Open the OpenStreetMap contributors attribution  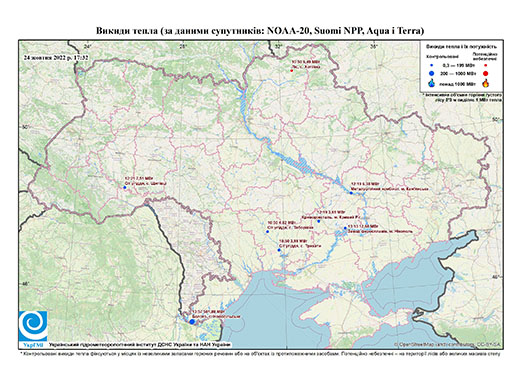tap(448, 345)
